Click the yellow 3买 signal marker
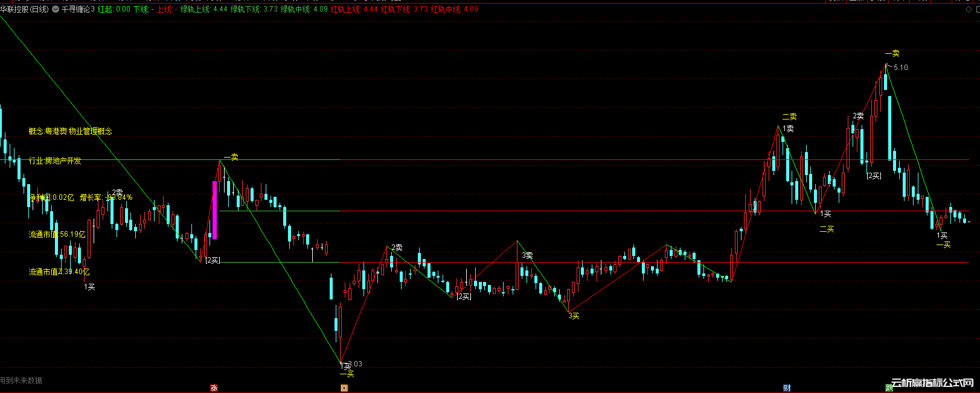980x393 pixels. pos(574,316)
